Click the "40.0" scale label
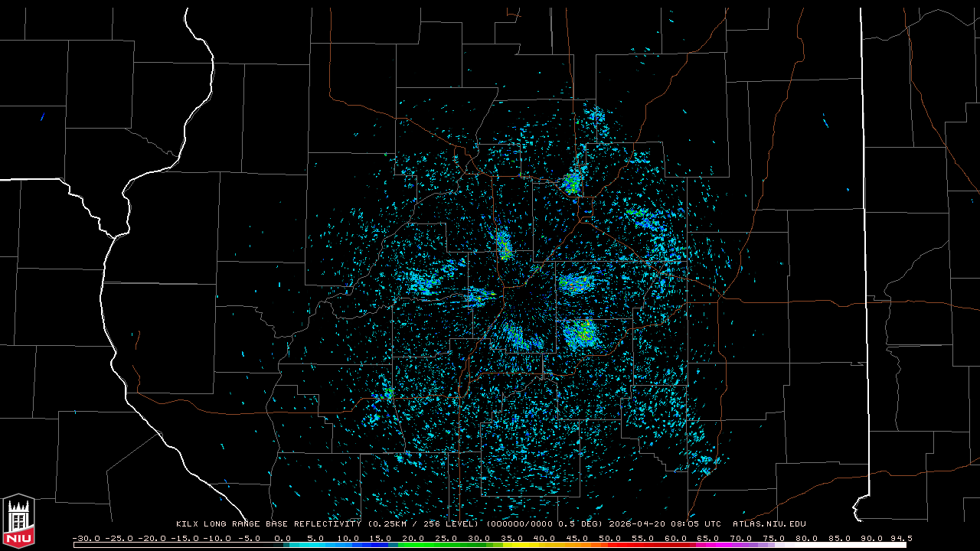Screen dimensions: 980x551 click(546, 538)
